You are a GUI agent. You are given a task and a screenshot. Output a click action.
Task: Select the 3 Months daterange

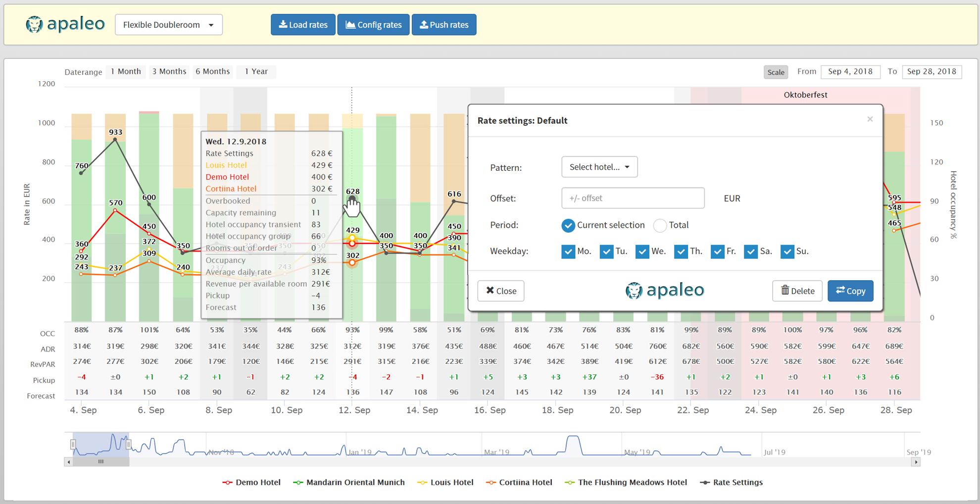pyautogui.click(x=169, y=72)
